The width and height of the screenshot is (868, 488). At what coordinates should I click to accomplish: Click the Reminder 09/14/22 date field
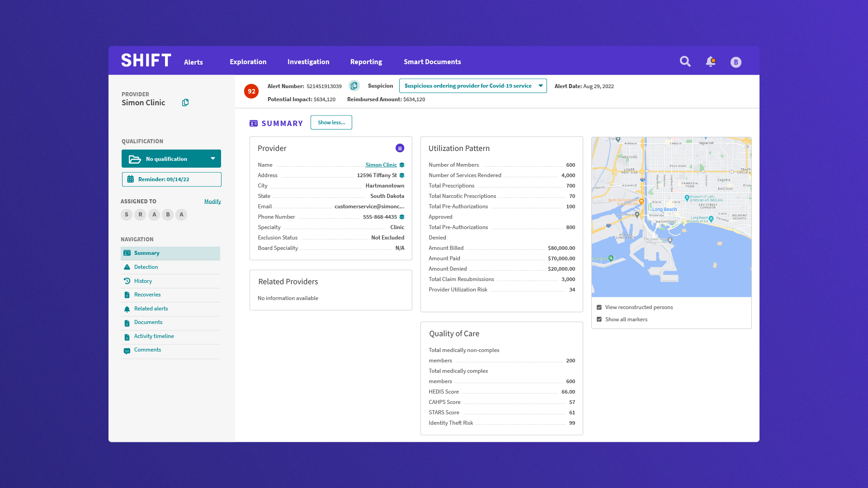(x=171, y=179)
